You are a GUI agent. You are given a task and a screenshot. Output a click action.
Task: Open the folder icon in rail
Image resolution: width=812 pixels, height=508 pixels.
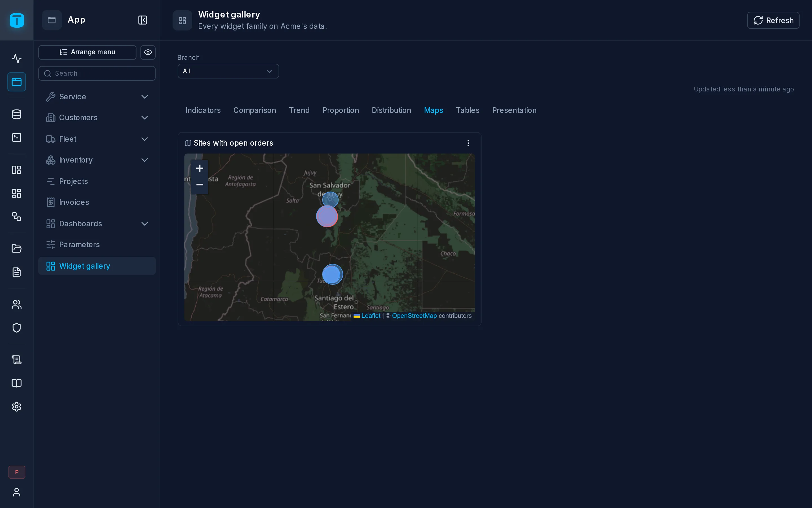point(17,249)
